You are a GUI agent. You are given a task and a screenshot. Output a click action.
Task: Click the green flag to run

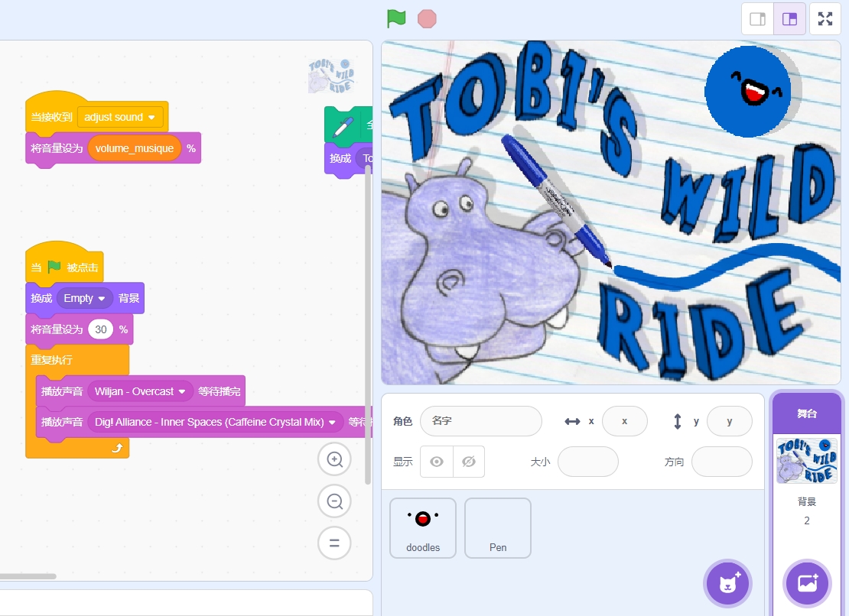click(396, 18)
